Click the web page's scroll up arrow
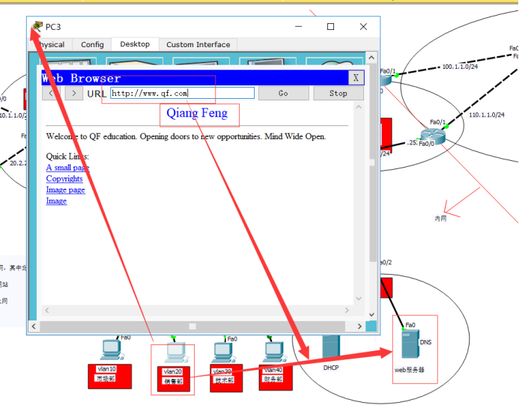 (x=359, y=107)
